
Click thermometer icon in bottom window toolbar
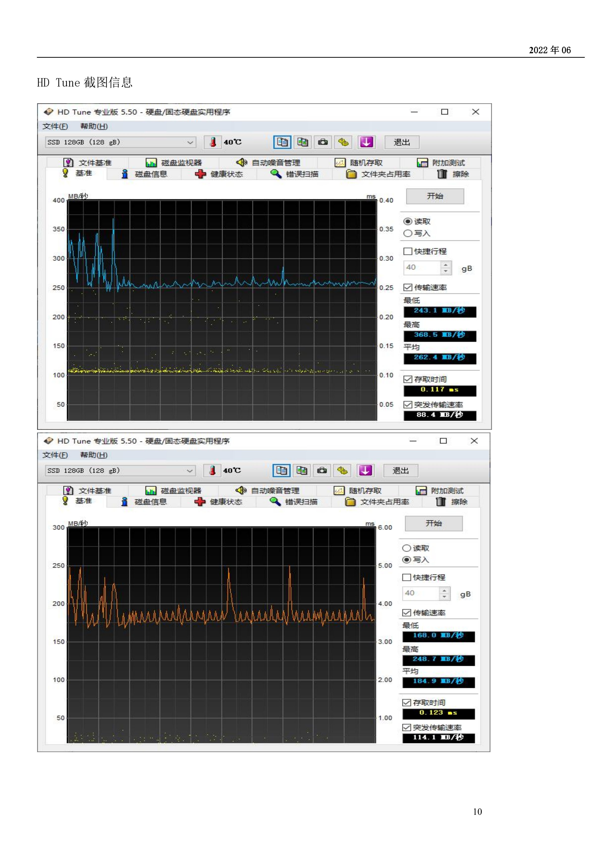[212, 470]
